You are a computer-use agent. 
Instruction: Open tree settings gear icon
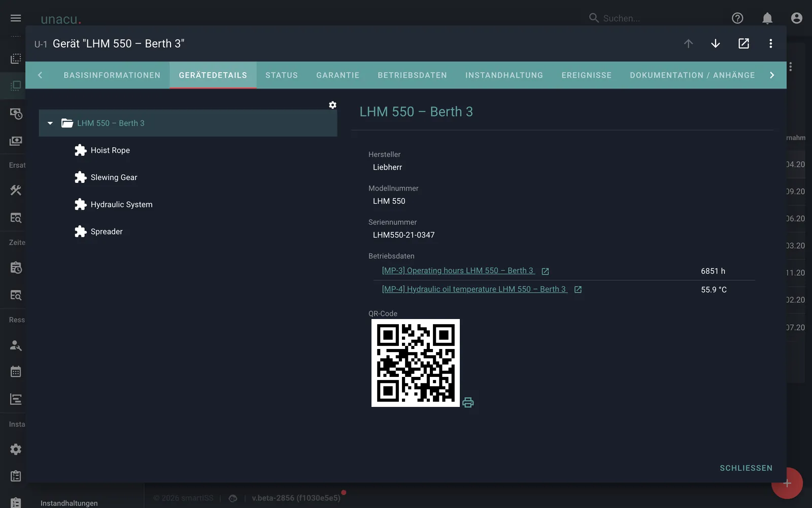click(x=332, y=105)
